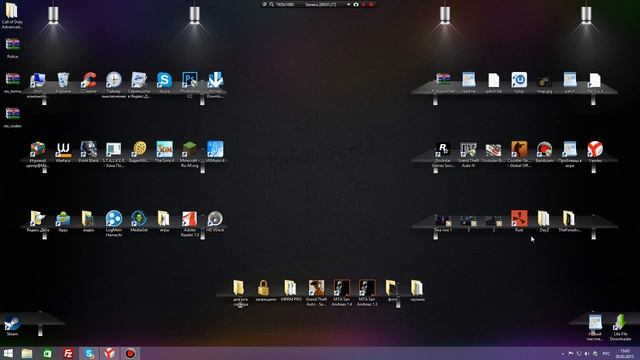Open the Bandicam desktop shortcut

tap(544, 150)
